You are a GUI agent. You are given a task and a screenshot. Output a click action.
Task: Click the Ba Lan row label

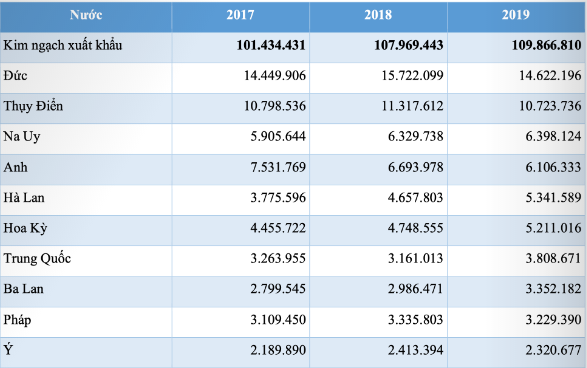pyautogui.click(x=24, y=289)
